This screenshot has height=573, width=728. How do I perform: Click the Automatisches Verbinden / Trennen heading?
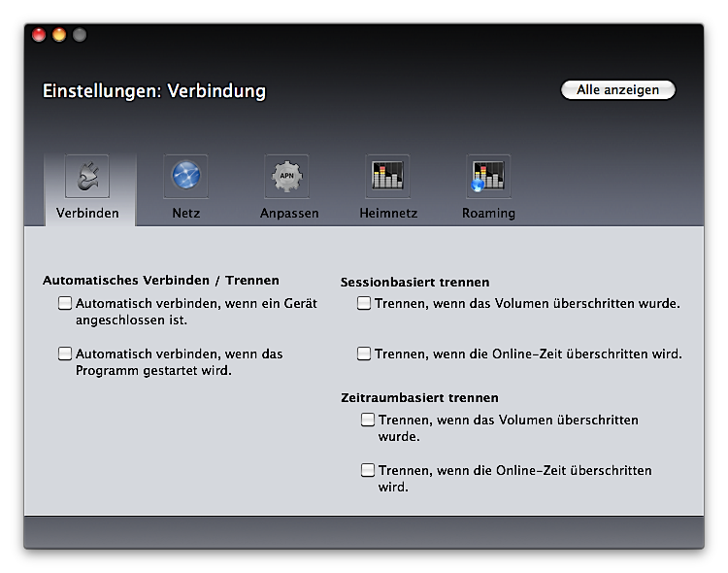[161, 281]
